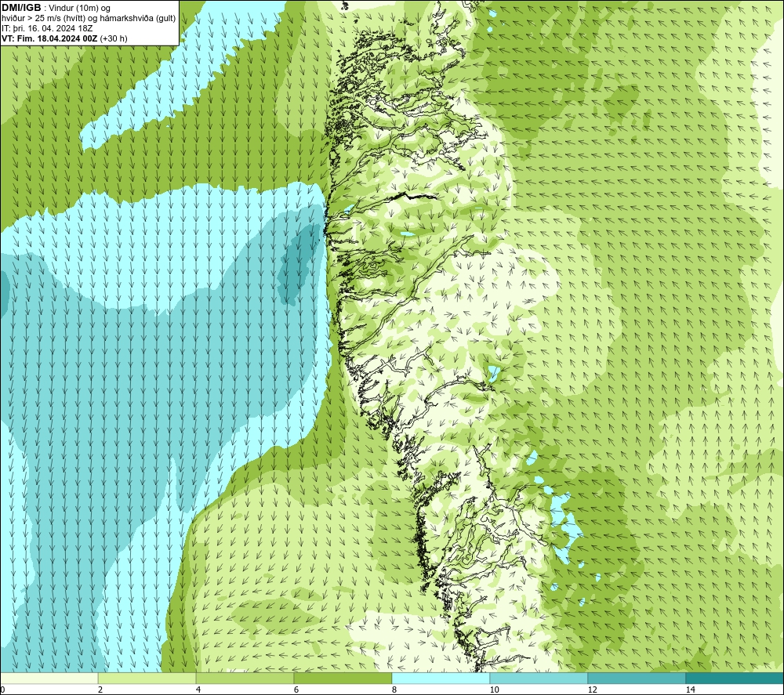
Task: Click the 'IT: þri. 16. 04. 2024 18Z' line
Action: (x=47, y=28)
